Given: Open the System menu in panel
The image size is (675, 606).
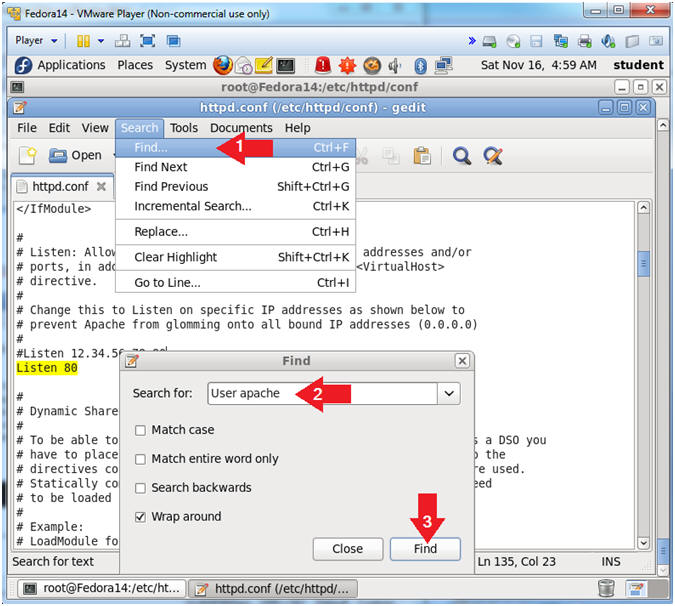Looking at the screenshot, I should [x=186, y=65].
